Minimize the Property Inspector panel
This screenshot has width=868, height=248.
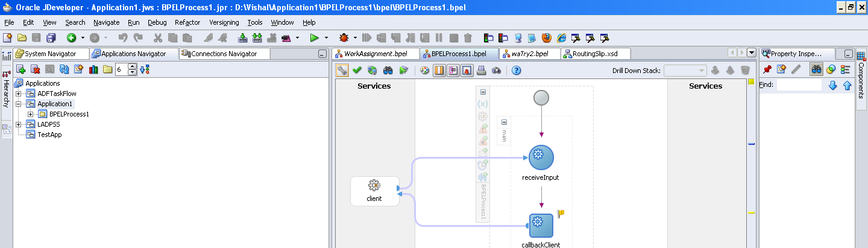(849, 54)
